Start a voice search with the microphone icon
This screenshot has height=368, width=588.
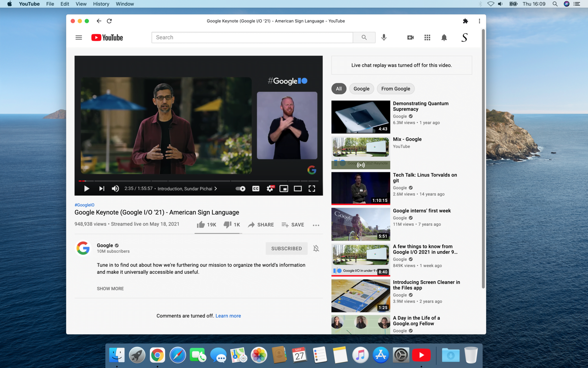pyautogui.click(x=384, y=37)
